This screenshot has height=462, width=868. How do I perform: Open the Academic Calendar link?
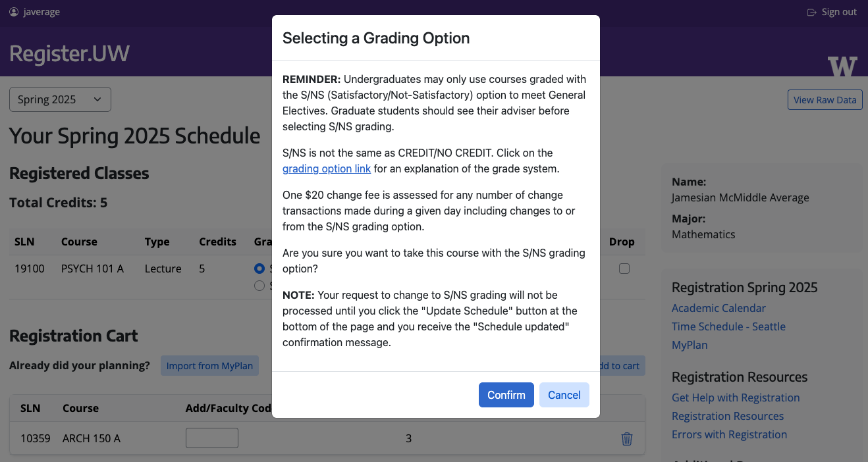(x=719, y=308)
